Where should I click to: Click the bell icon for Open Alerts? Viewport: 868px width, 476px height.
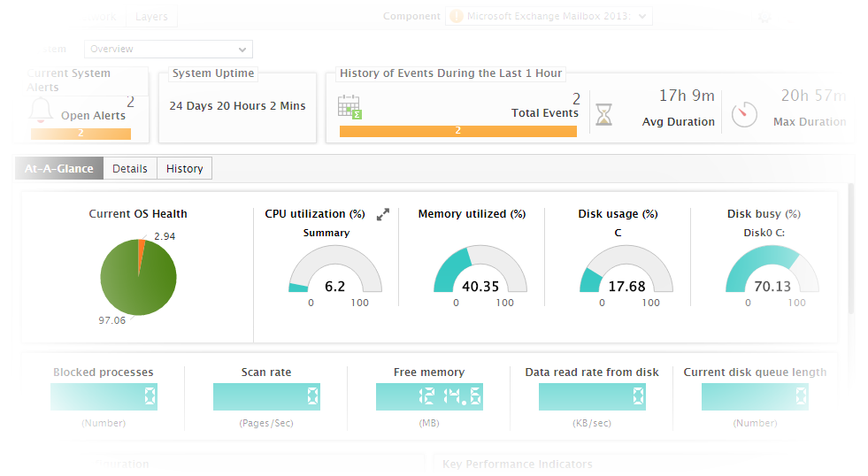pos(41,111)
